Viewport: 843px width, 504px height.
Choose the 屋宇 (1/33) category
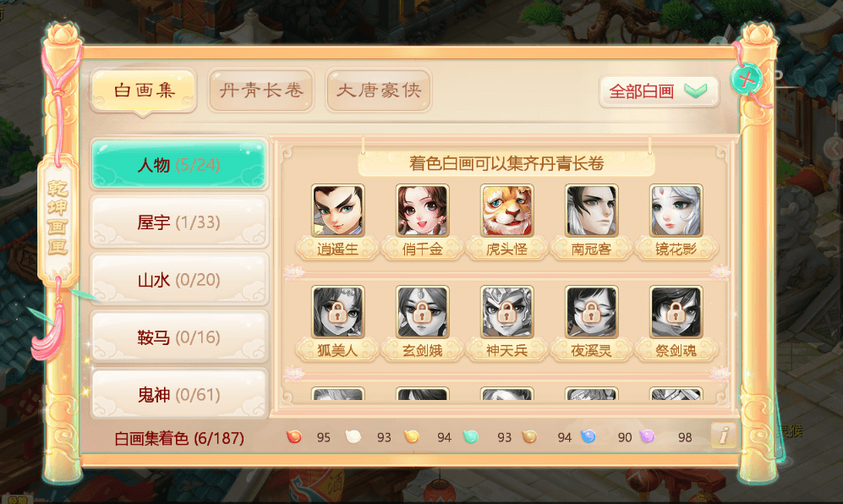(x=179, y=222)
